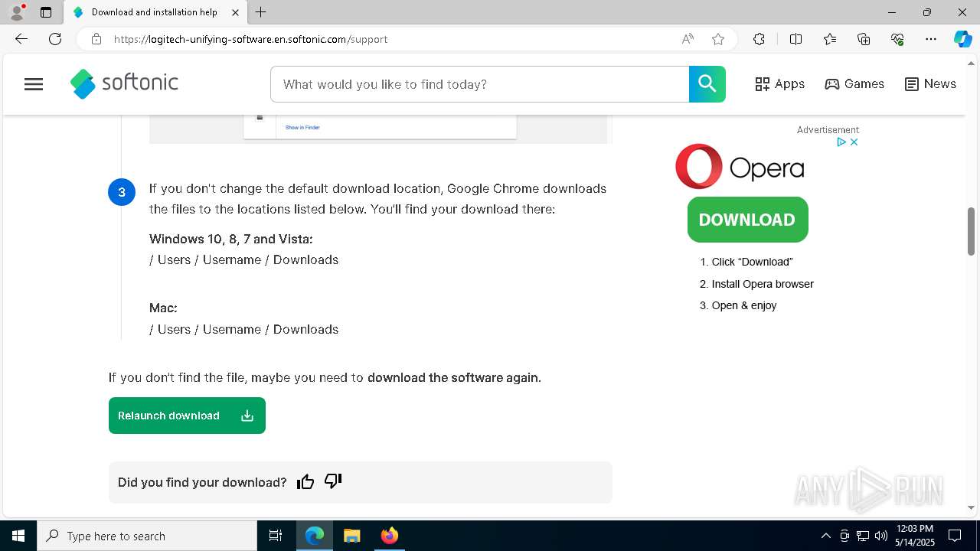Open browser Extensions icon
The width and height of the screenshot is (980, 551).
(759, 39)
